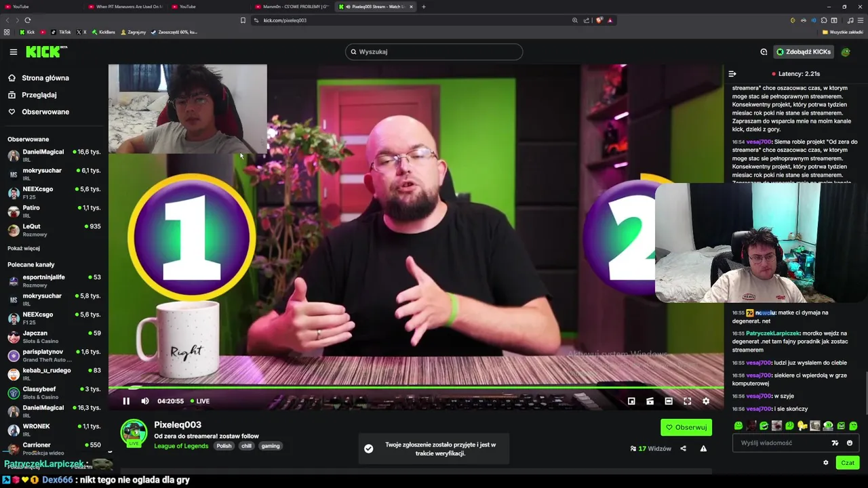Image resolution: width=868 pixels, height=488 pixels.
Task: Jump to LIVE indicator in player
Action: (200, 401)
